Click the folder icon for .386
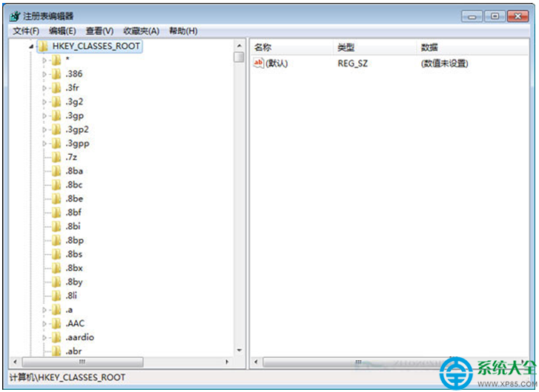This screenshot has height=392, width=539. [x=56, y=74]
